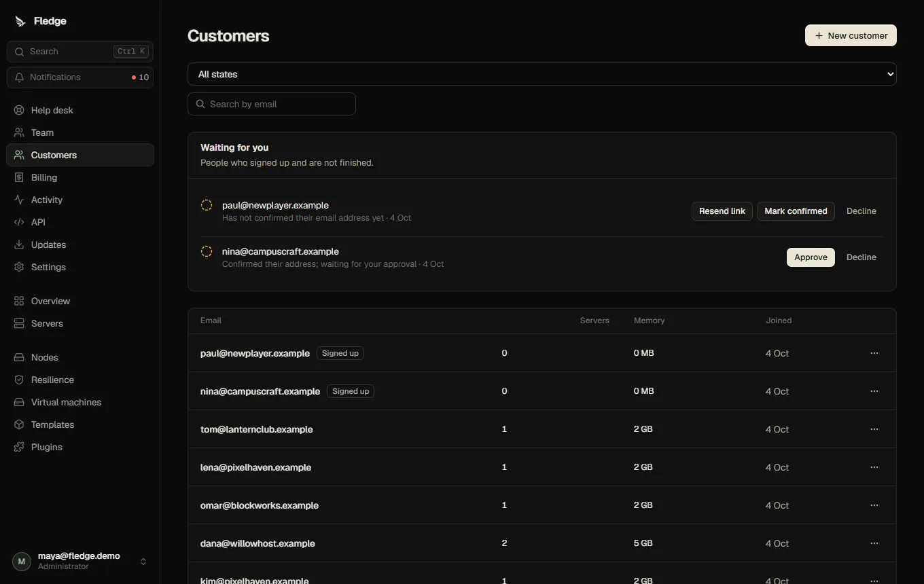Go to Templates in the sidebar

[x=80, y=424]
